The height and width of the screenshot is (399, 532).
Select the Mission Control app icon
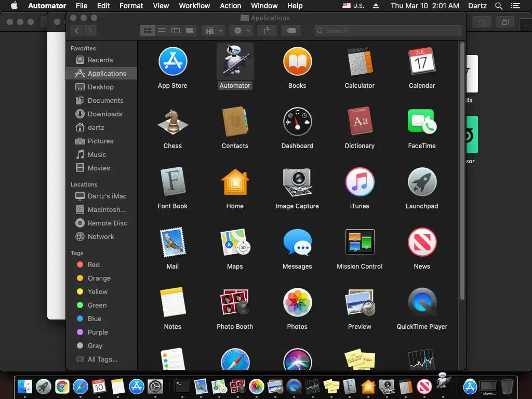pyautogui.click(x=360, y=242)
